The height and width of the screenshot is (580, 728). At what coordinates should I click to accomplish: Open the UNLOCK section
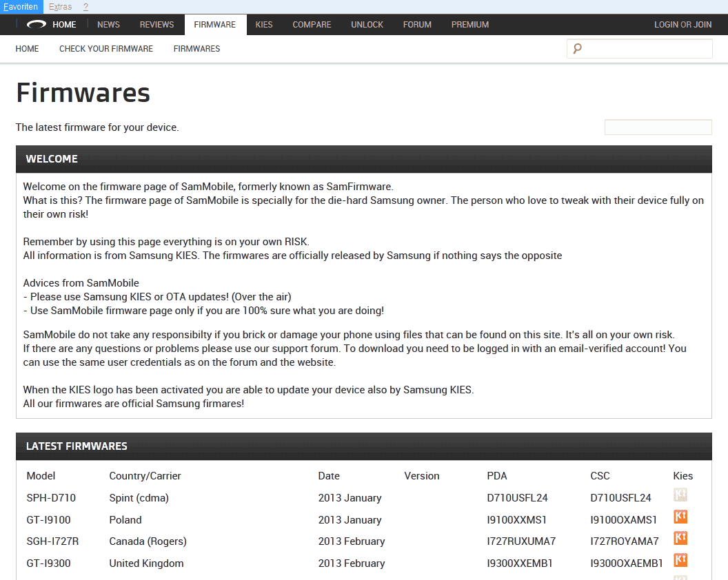(367, 25)
